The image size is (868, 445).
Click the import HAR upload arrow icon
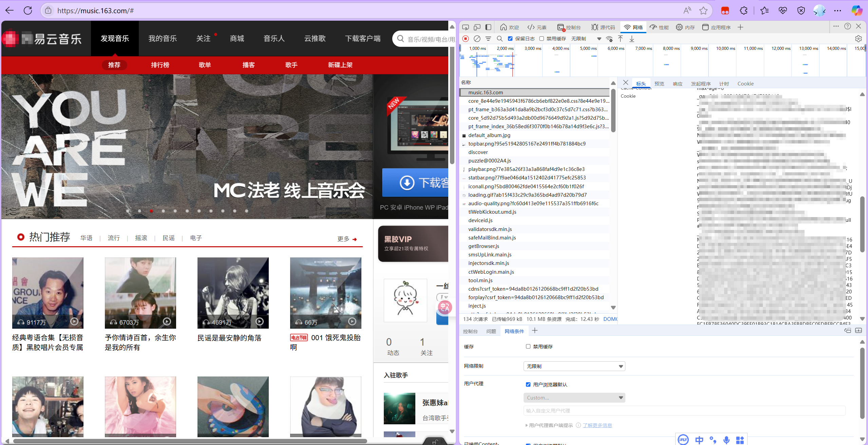[x=620, y=39]
